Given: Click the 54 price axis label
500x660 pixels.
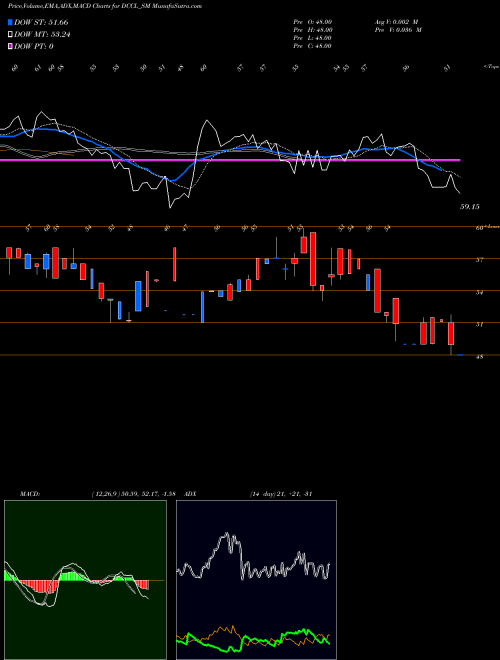Looking at the screenshot, I should pos(479,292).
